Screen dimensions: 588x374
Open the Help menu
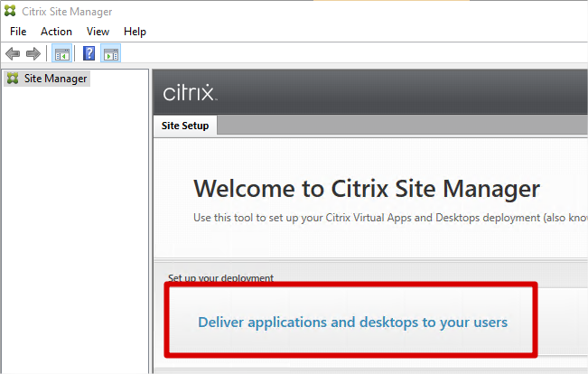click(135, 32)
